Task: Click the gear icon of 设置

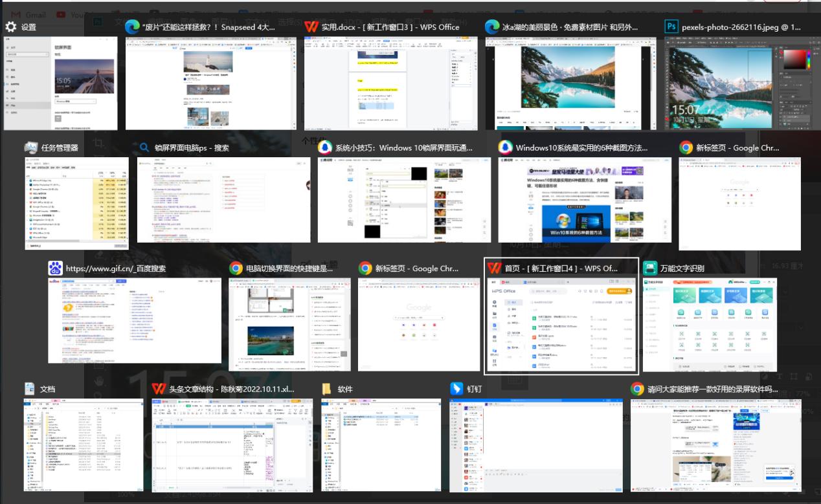Action: 11,27
